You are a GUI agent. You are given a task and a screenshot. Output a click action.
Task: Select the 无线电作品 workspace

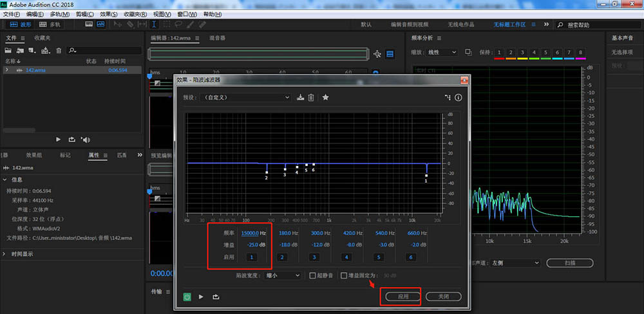click(461, 24)
